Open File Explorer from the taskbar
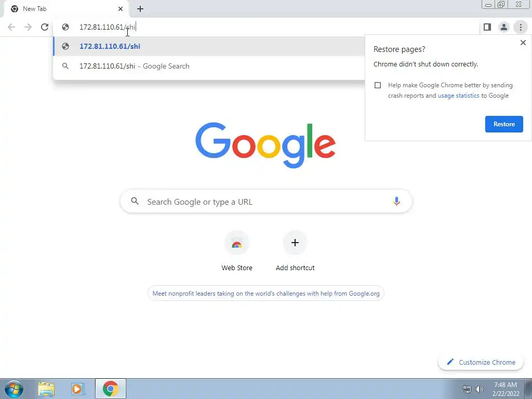The height and width of the screenshot is (399, 532). coord(46,389)
